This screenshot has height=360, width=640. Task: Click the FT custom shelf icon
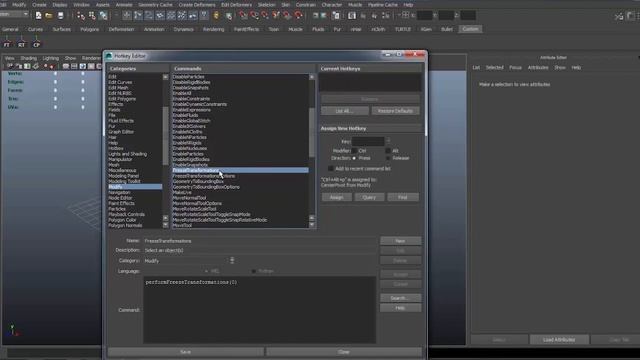7,42
